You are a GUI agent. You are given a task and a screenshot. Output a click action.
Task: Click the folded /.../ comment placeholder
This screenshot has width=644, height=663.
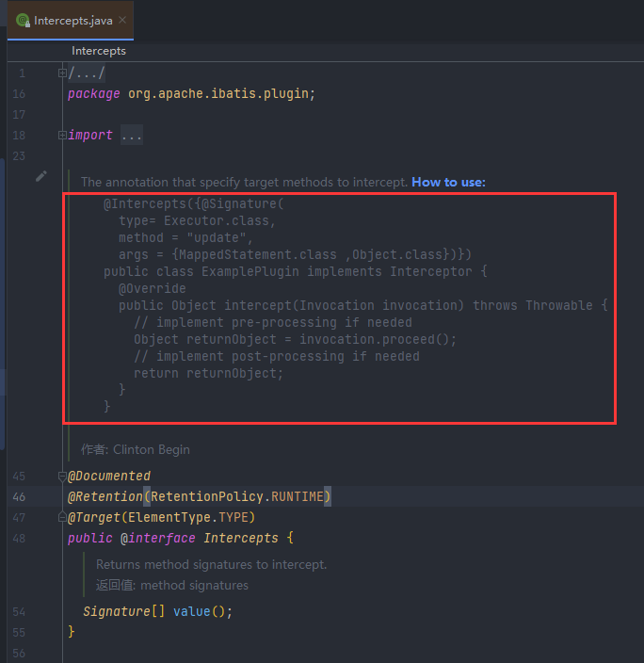pos(87,73)
